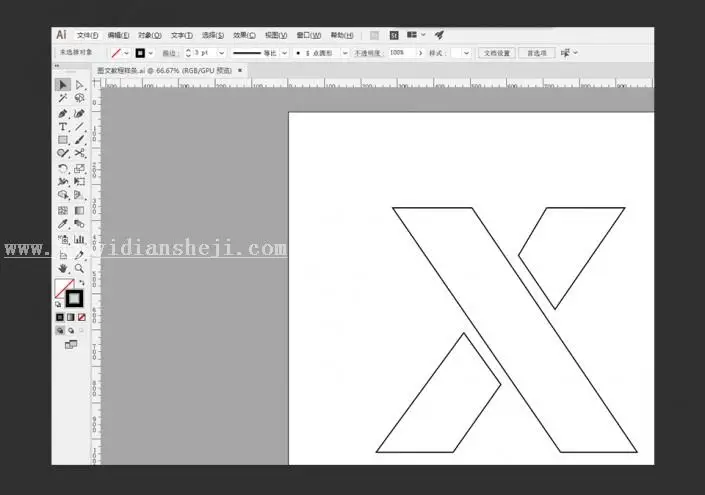Click the 不透明度 link label

367,53
